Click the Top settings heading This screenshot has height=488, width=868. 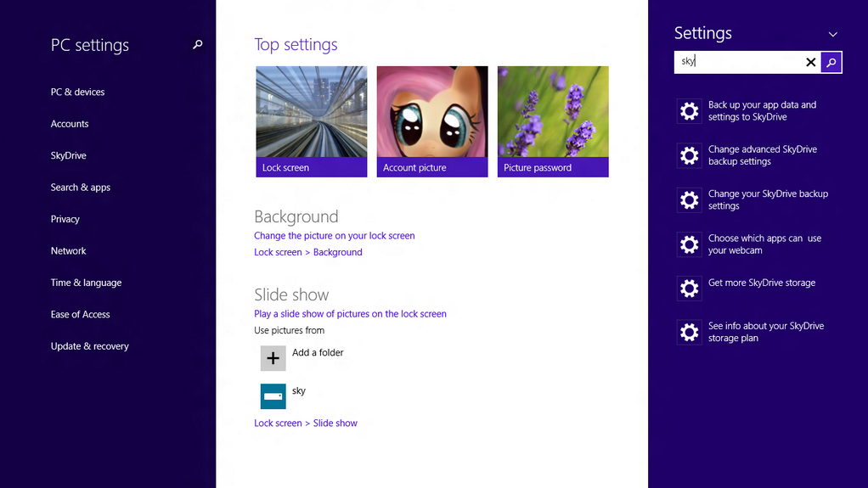point(296,44)
